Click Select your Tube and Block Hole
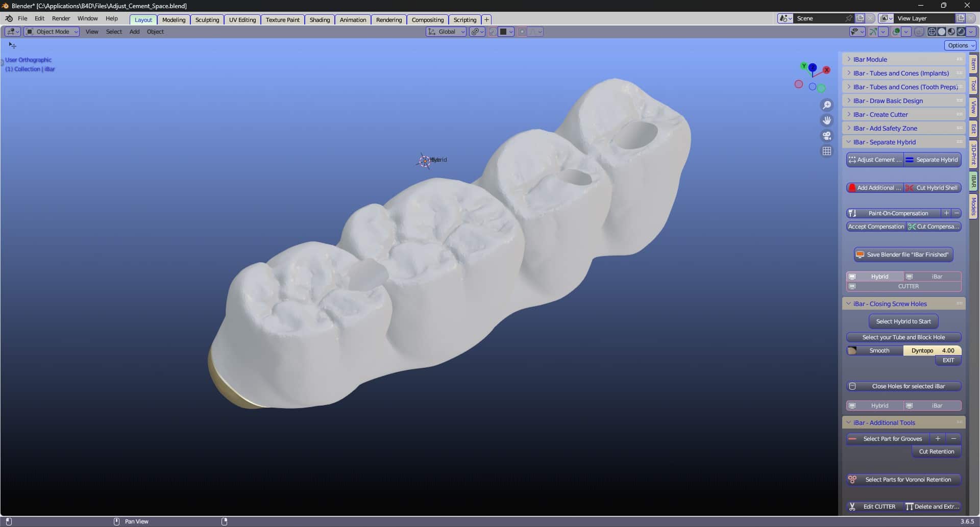 [903, 337]
